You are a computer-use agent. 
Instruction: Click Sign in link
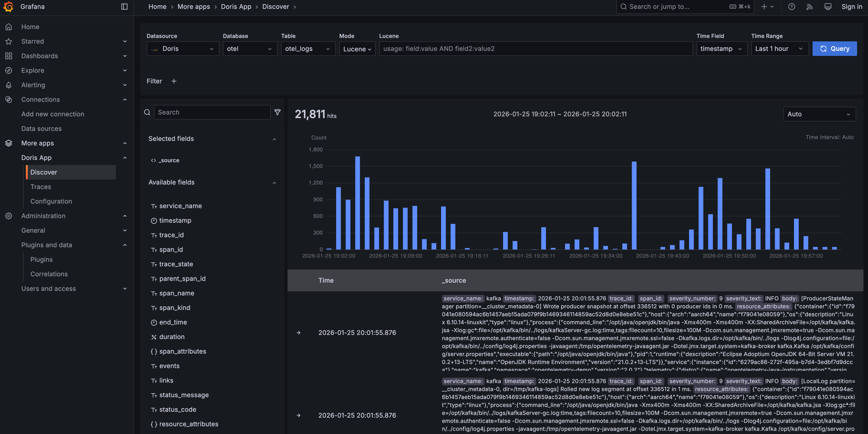point(851,6)
